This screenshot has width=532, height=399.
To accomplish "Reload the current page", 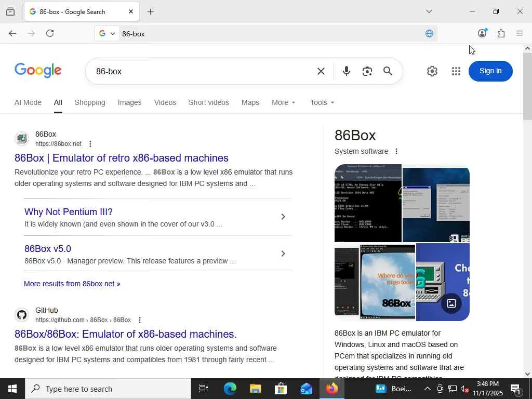I will click(50, 33).
